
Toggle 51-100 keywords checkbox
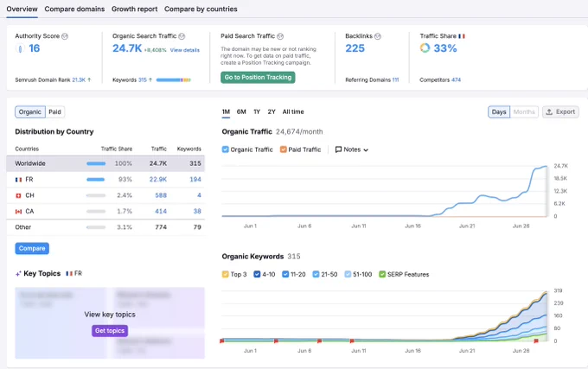tap(348, 274)
